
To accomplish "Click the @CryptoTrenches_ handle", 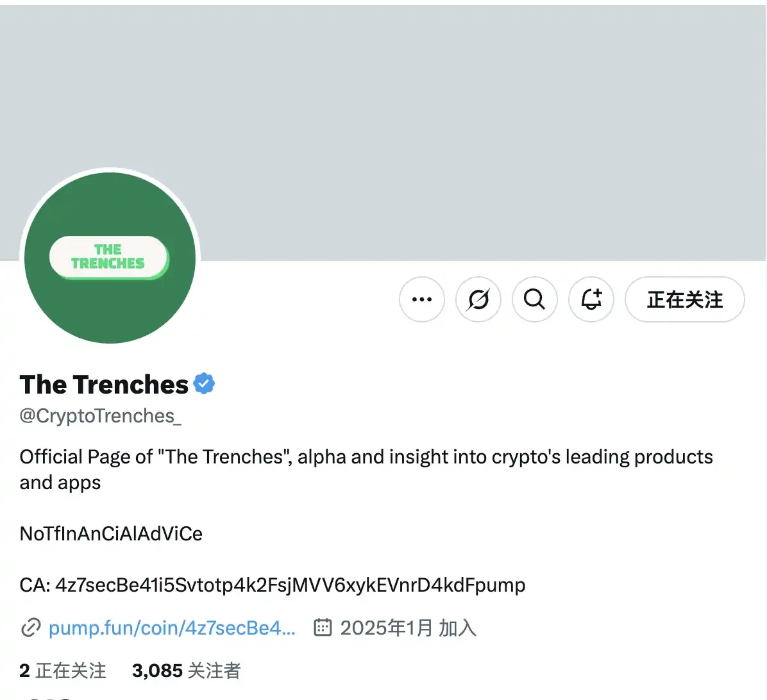I will pos(100,416).
